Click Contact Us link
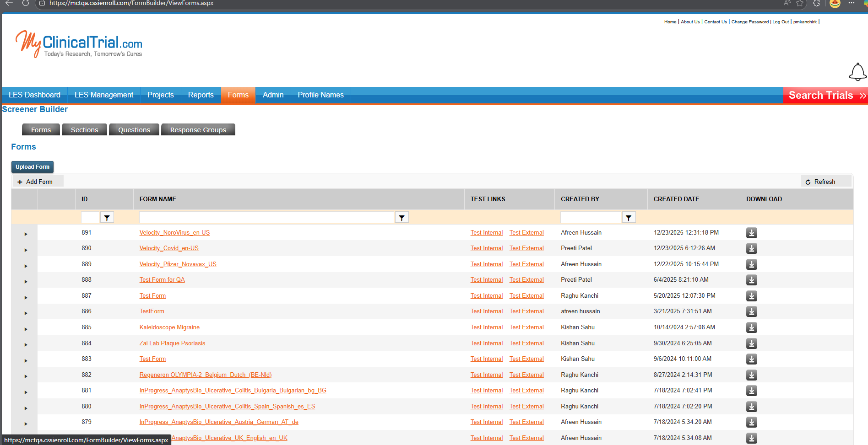Screen dimensions: 868x445 click(716, 22)
